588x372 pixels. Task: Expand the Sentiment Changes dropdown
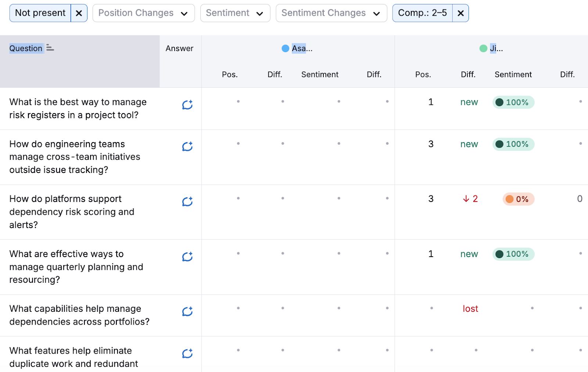tap(330, 13)
